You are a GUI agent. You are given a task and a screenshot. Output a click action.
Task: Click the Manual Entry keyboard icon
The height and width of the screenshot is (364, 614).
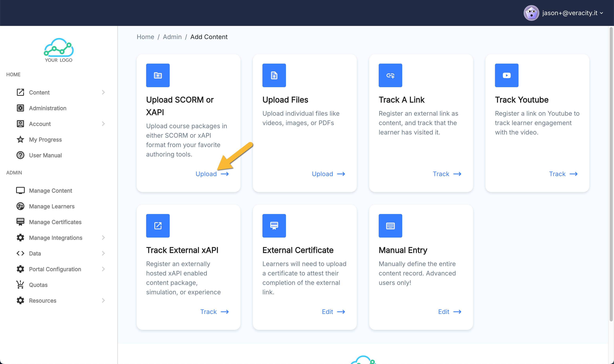coord(390,226)
